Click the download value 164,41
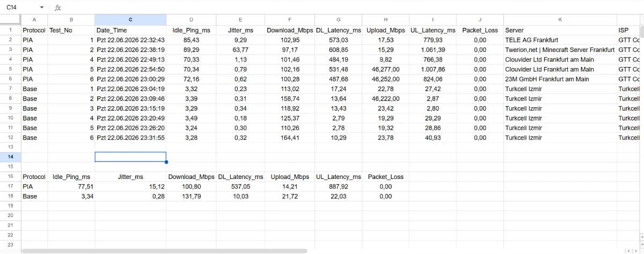This screenshot has height=254, width=644. click(290, 138)
